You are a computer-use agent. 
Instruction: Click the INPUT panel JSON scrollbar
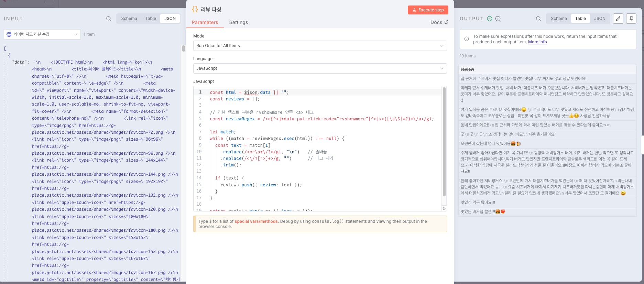(184, 48)
